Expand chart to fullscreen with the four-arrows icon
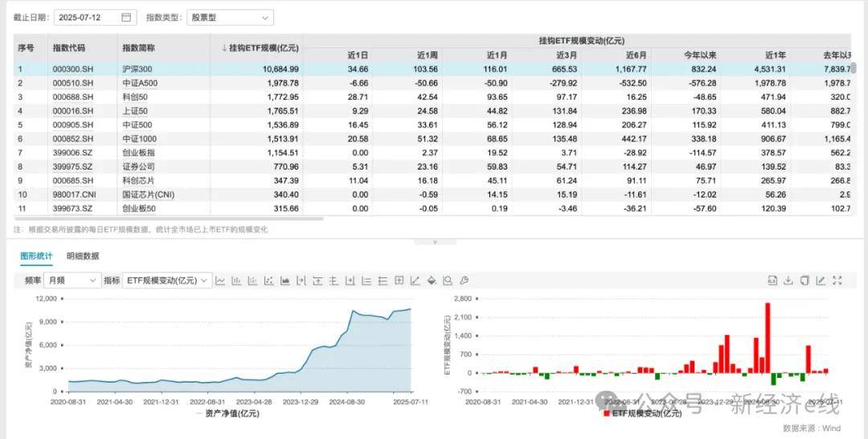868x439 pixels. [x=837, y=281]
